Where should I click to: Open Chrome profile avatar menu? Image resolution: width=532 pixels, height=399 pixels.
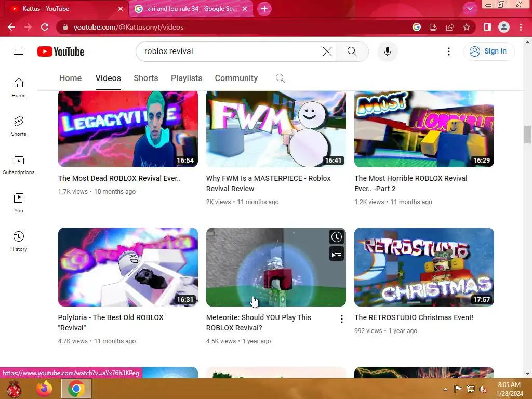click(504, 27)
